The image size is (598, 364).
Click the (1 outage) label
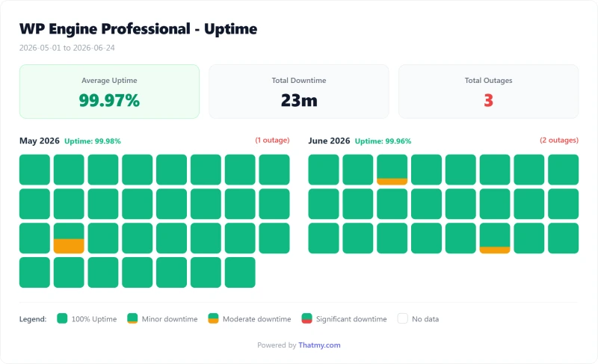(x=272, y=141)
